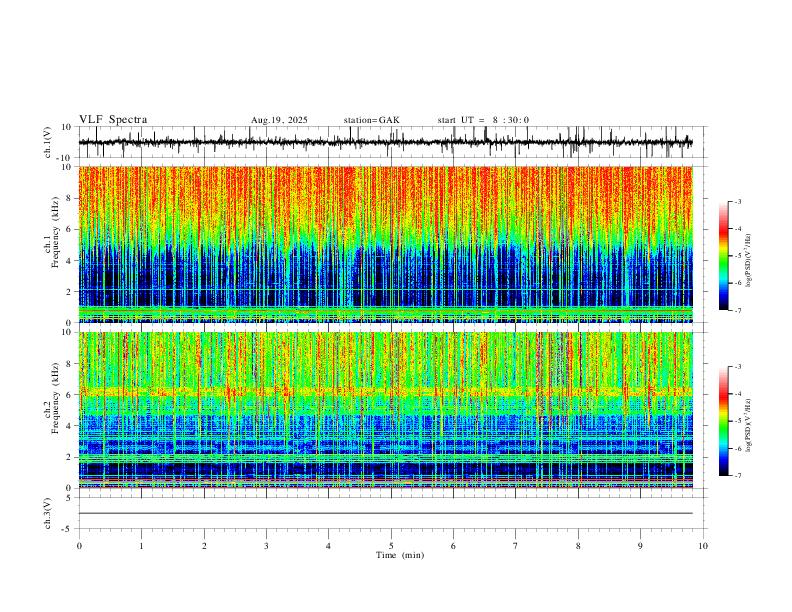Image resolution: width=792 pixels, height=612 pixels.
Task: Click time axis tick label "2"
Action: coord(204,546)
